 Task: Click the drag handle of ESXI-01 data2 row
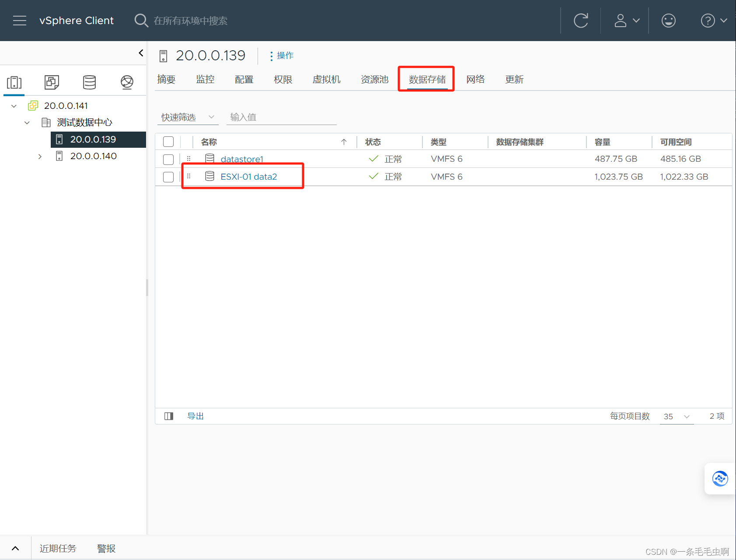(189, 176)
